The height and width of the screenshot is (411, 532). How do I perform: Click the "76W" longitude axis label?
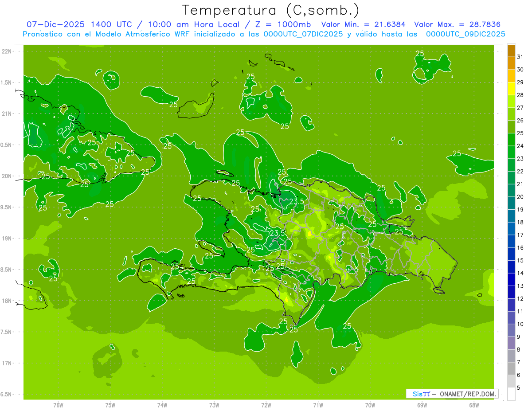pos(58,405)
